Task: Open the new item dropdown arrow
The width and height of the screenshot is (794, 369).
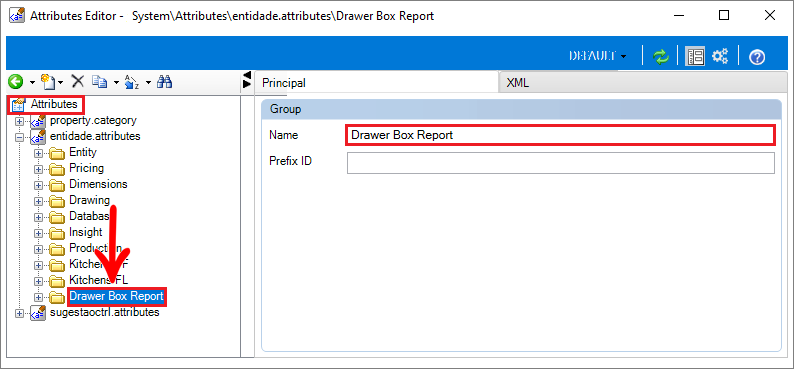Action: (x=61, y=82)
